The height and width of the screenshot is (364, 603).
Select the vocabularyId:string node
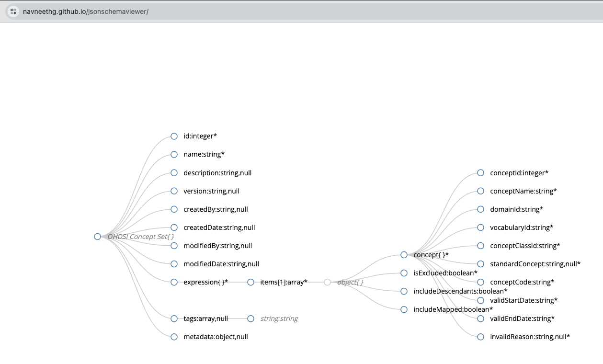coord(481,227)
